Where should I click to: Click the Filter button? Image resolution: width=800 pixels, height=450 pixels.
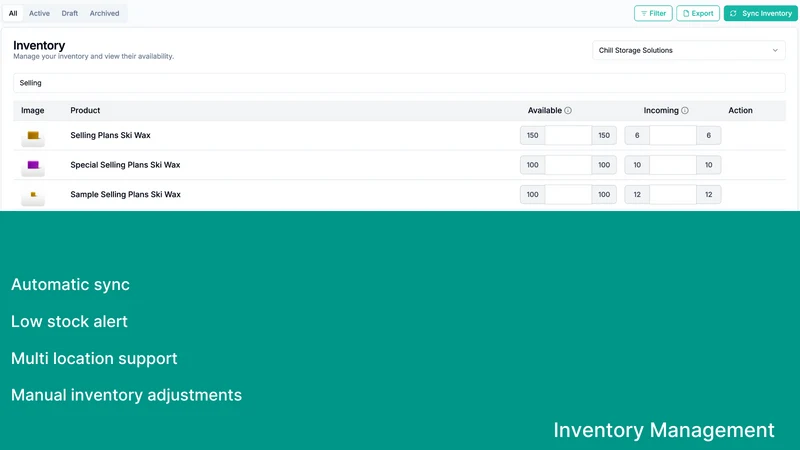click(x=653, y=13)
